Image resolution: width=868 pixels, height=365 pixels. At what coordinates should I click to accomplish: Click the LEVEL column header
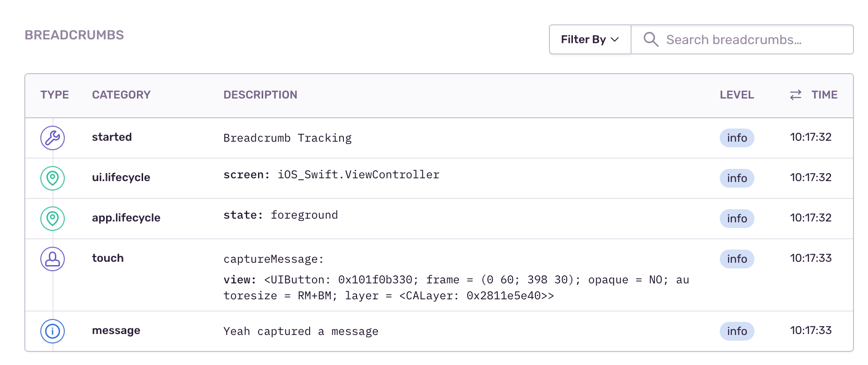[x=737, y=95]
